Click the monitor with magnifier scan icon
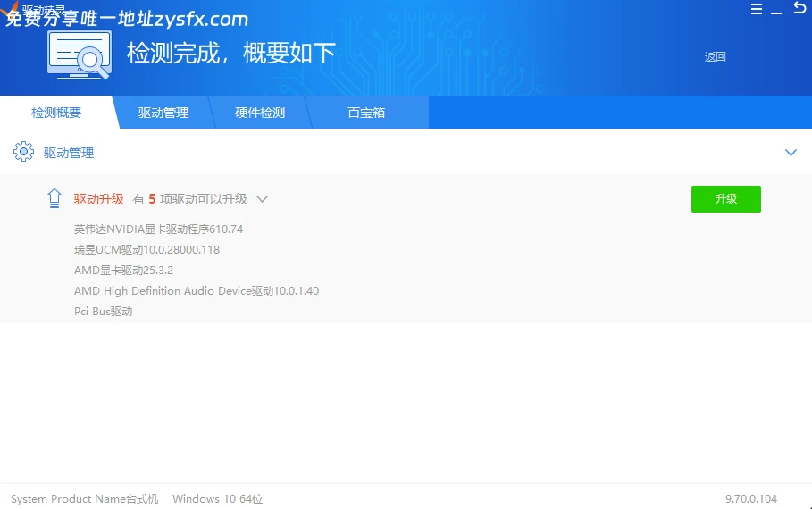The image size is (812, 509). [80, 54]
